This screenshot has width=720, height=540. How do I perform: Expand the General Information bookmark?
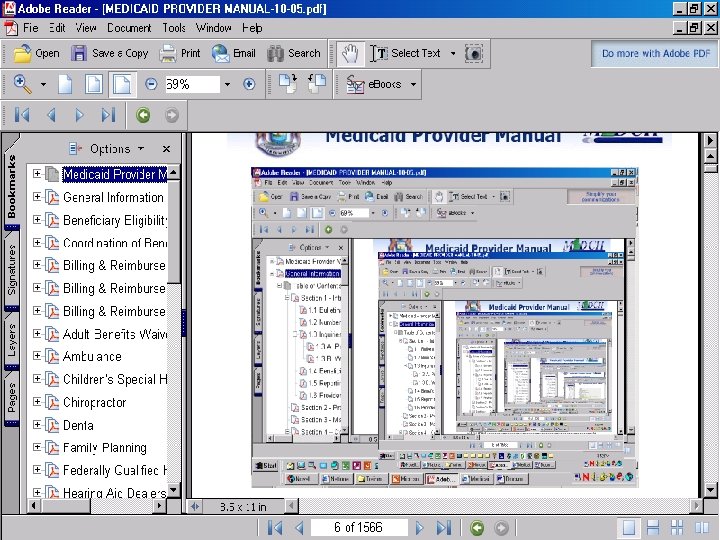click(37, 197)
